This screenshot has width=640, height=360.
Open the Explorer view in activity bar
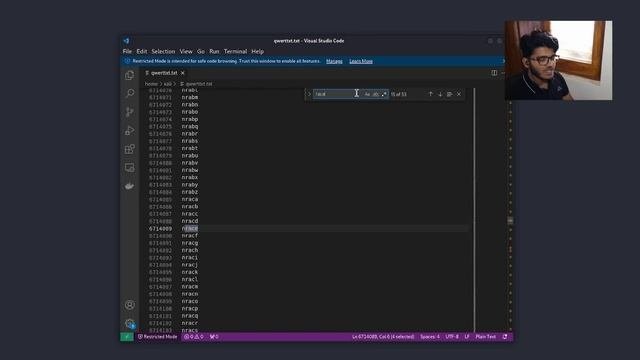(129, 75)
